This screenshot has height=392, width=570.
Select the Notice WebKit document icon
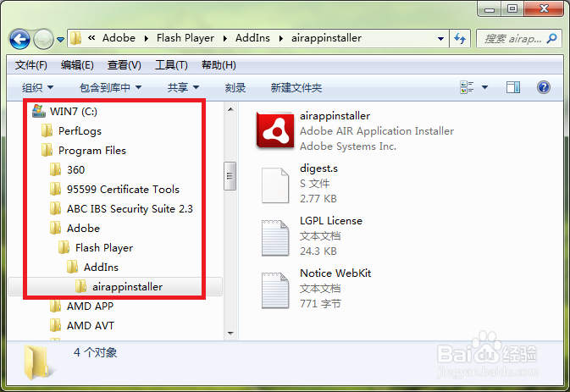275,290
